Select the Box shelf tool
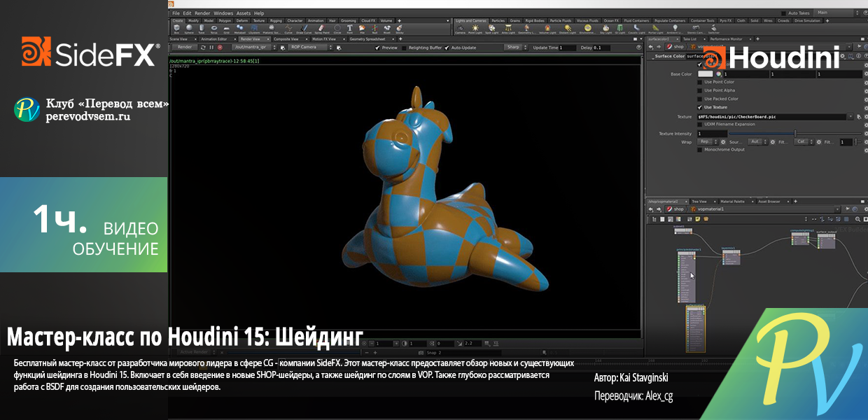This screenshot has width=868, height=420. [176, 28]
